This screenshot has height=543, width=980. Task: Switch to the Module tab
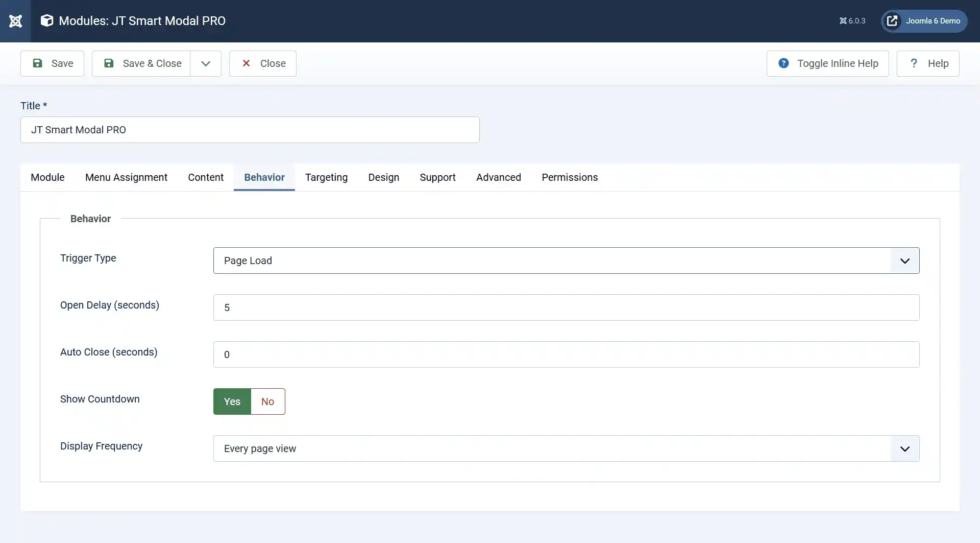[x=47, y=177]
